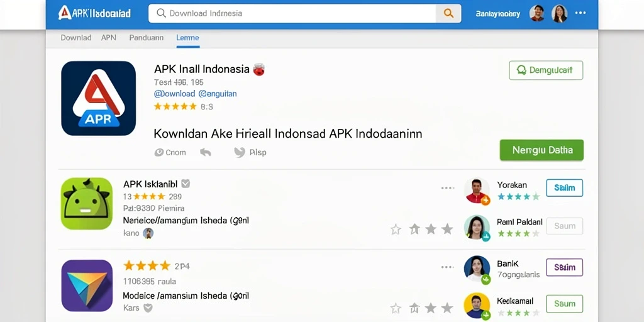Image resolution: width=644 pixels, height=322 pixels.
Task: Click the APK Inall Indonasia title
Action: pos(202,69)
